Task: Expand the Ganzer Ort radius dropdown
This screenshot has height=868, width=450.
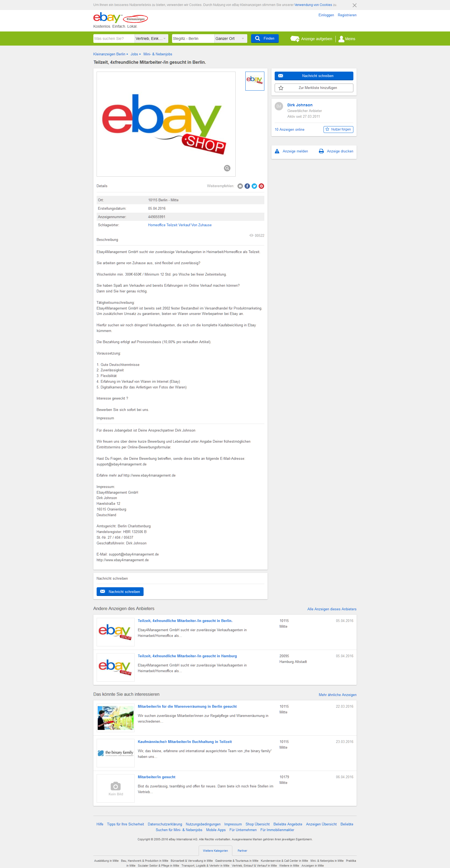Action: [230, 39]
